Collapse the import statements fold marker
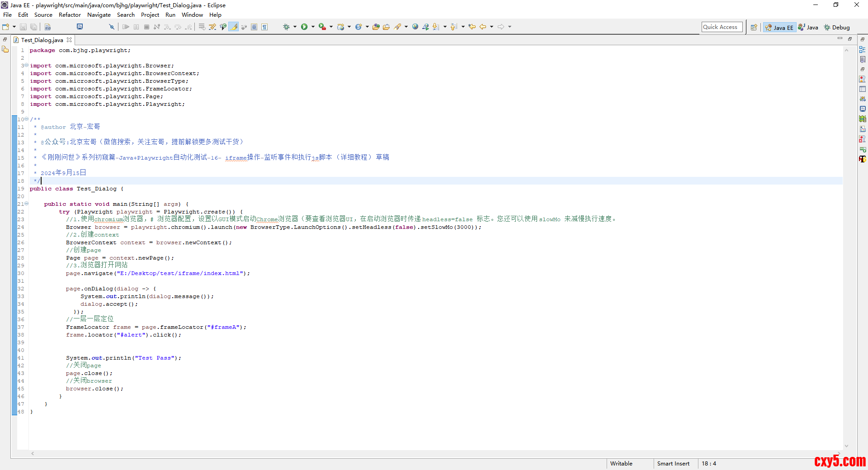Image resolution: width=868 pixels, height=470 pixels. 26,65
